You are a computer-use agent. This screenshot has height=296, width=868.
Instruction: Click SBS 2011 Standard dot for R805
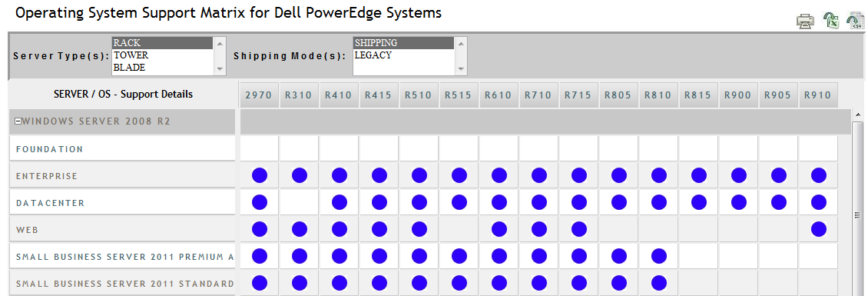click(x=619, y=283)
